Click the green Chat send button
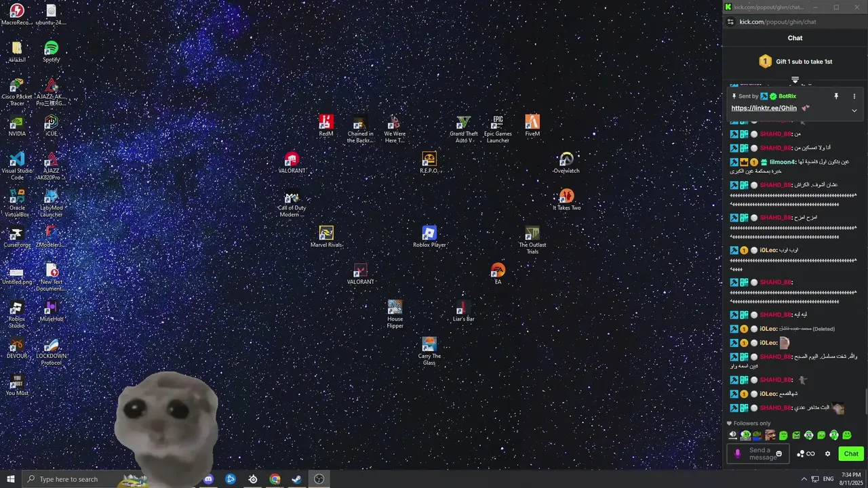868x488 pixels. (851, 454)
